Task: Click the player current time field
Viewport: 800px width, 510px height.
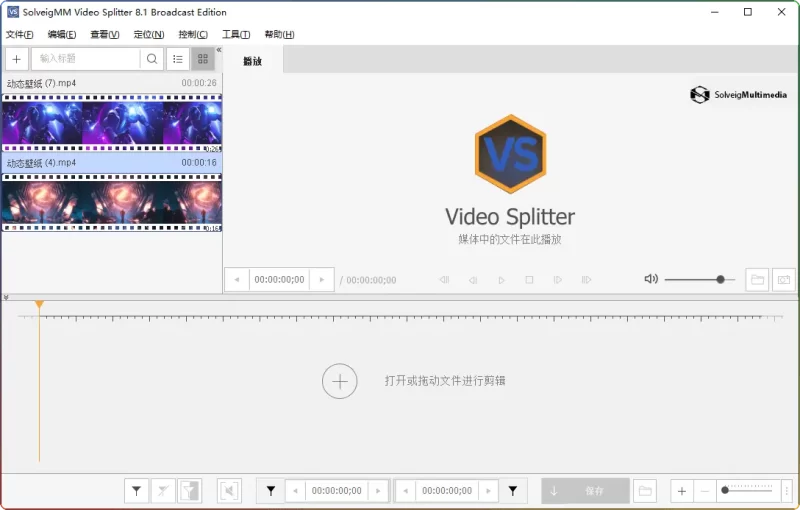Action: [279, 279]
